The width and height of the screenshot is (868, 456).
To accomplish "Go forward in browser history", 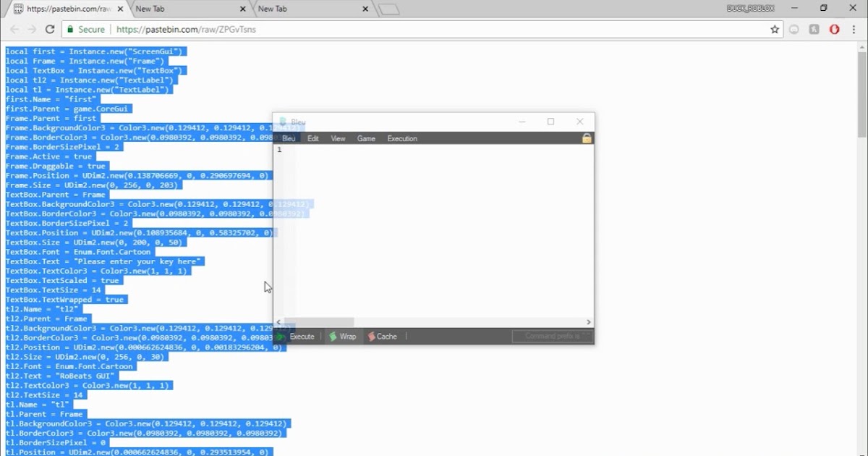I will coord(32,30).
